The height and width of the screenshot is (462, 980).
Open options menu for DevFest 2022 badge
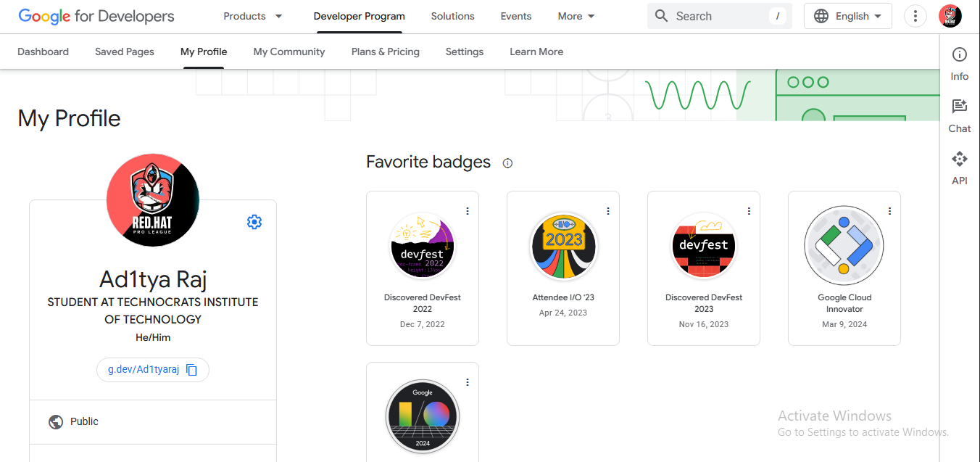[468, 211]
